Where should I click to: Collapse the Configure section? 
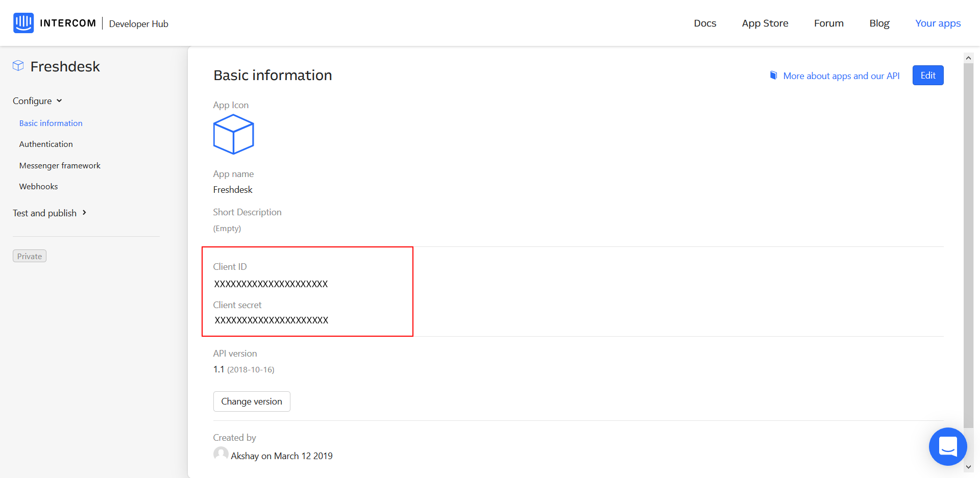pyautogui.click(x=37, y=101)
